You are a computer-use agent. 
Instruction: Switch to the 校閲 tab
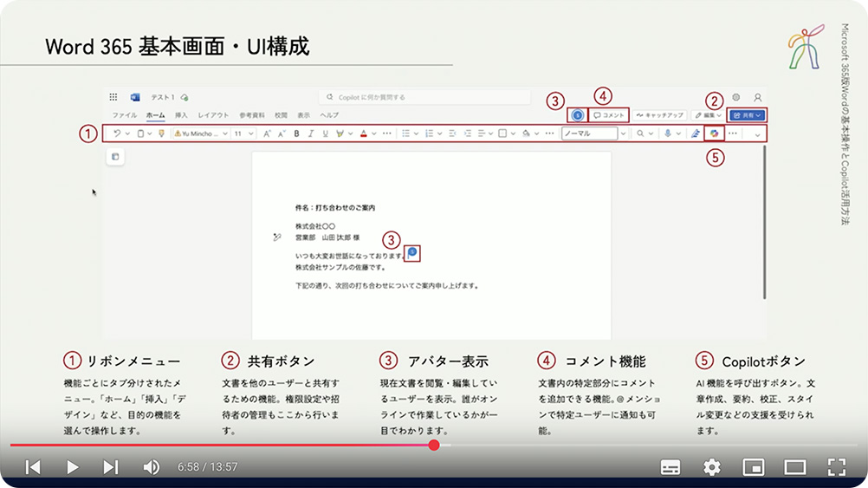click(282, 115)
